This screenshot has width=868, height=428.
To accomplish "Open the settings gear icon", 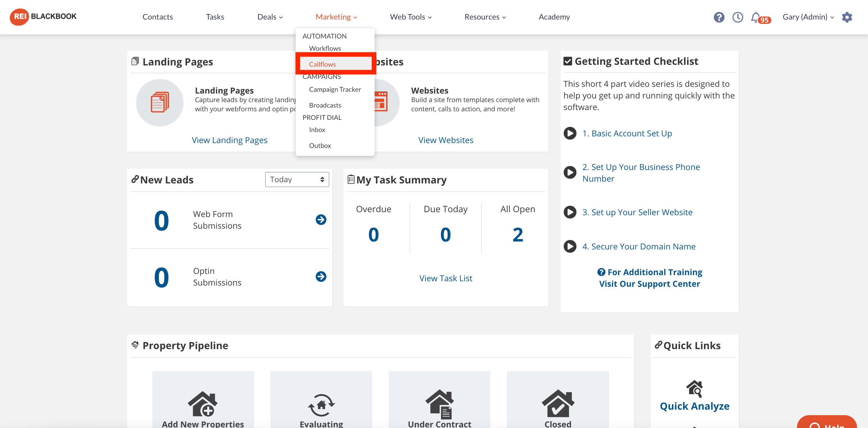I will [x=847, y=17].
